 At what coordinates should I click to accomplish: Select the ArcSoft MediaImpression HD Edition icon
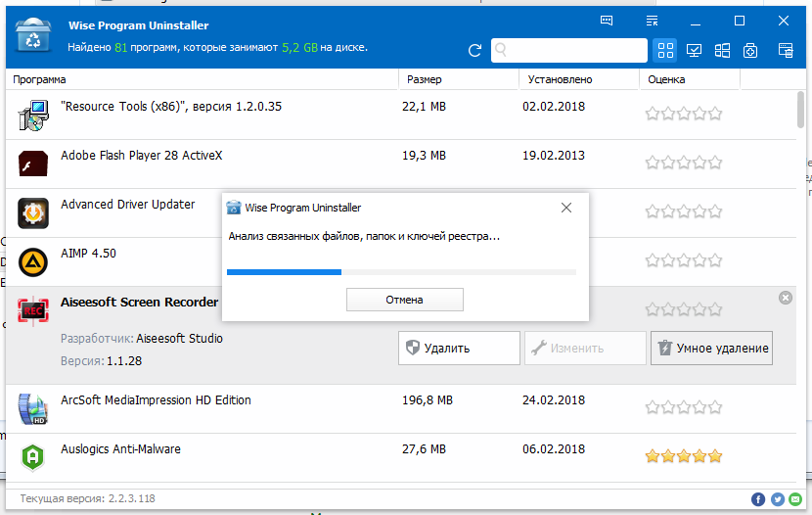pyautogui.click(x=33, y=409)
